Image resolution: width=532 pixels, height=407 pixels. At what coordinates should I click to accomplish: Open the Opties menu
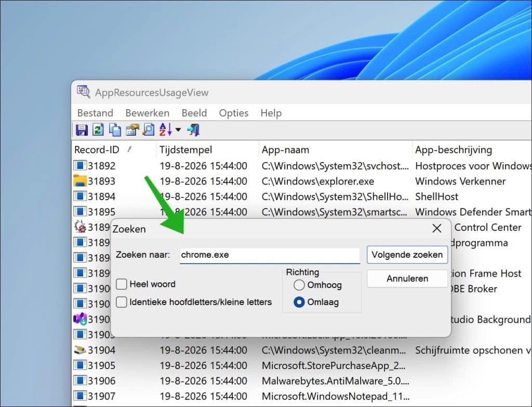tap(234, 113)
